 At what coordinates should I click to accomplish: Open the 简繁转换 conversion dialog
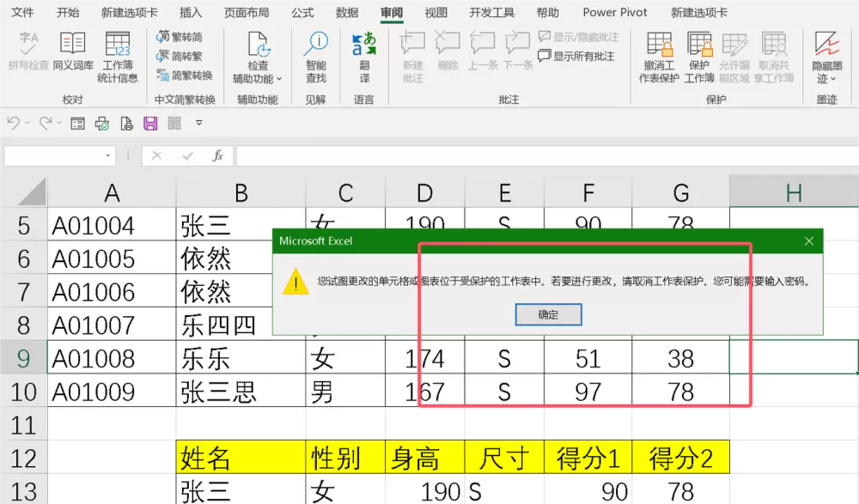pos(185,75)
